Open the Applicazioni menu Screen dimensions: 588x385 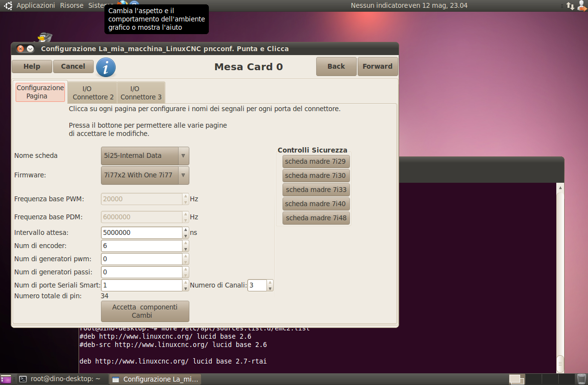pyautogui.click(x=36, y=5)
